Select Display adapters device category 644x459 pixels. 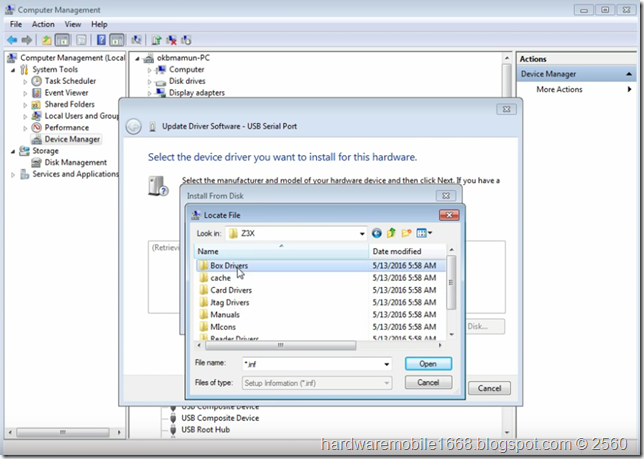(197, 93)
